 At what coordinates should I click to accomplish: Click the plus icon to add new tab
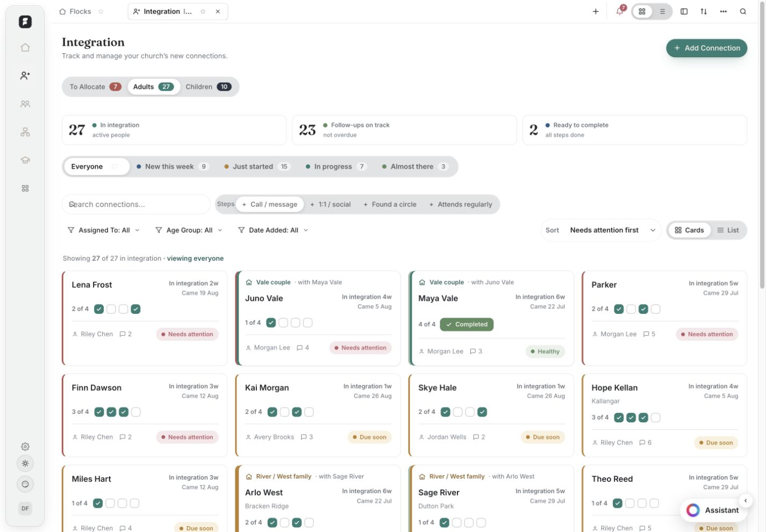[x=596, y=11]
